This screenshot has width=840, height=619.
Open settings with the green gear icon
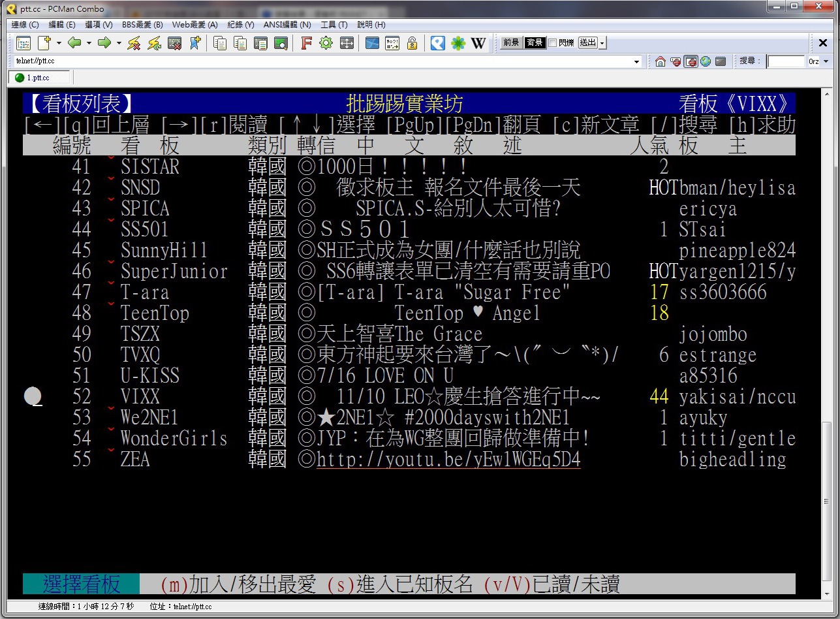tap(326, 43)
